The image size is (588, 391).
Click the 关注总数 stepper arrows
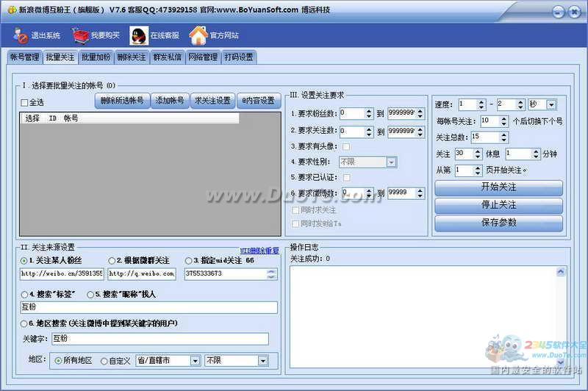503,137
